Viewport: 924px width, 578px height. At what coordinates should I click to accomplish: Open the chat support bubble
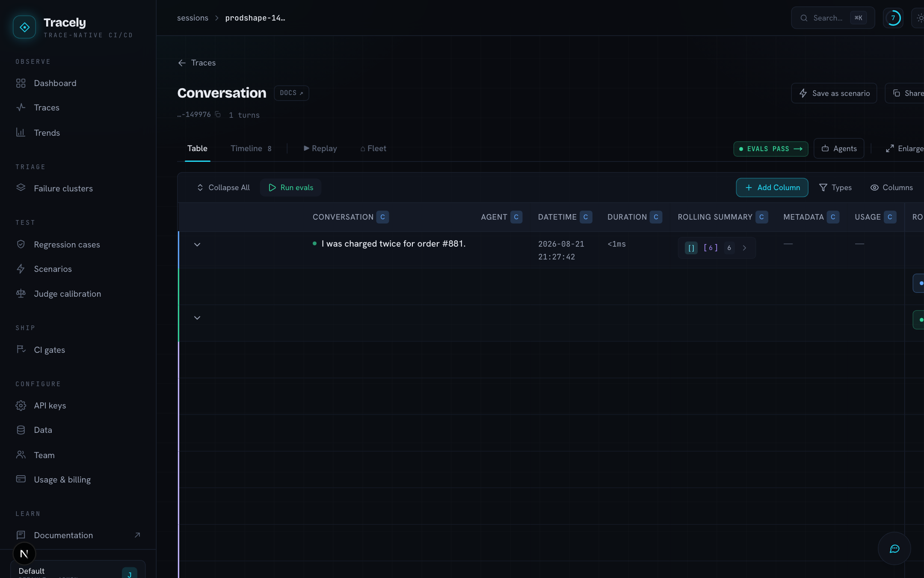click(894, 548)
